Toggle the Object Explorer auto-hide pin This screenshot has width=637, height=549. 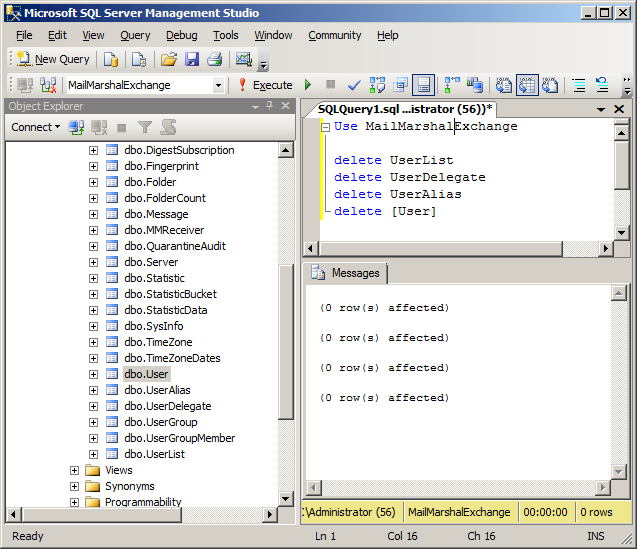tap(268, 106)
